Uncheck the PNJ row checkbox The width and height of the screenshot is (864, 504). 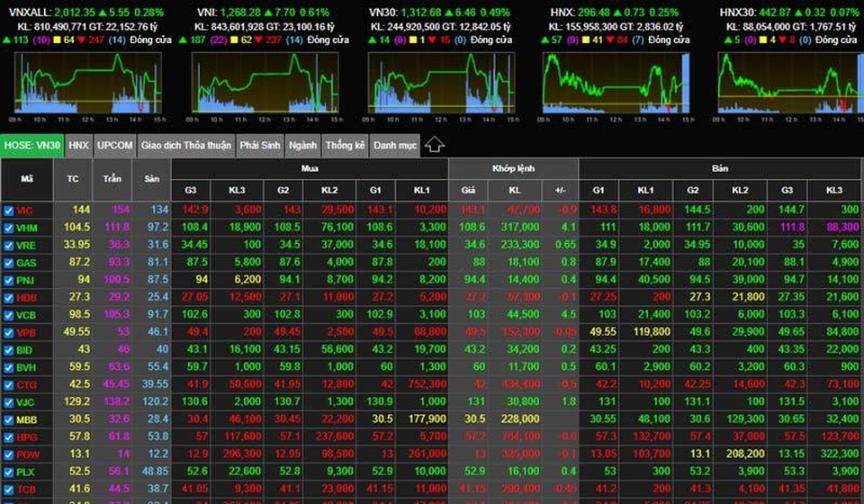8,281
